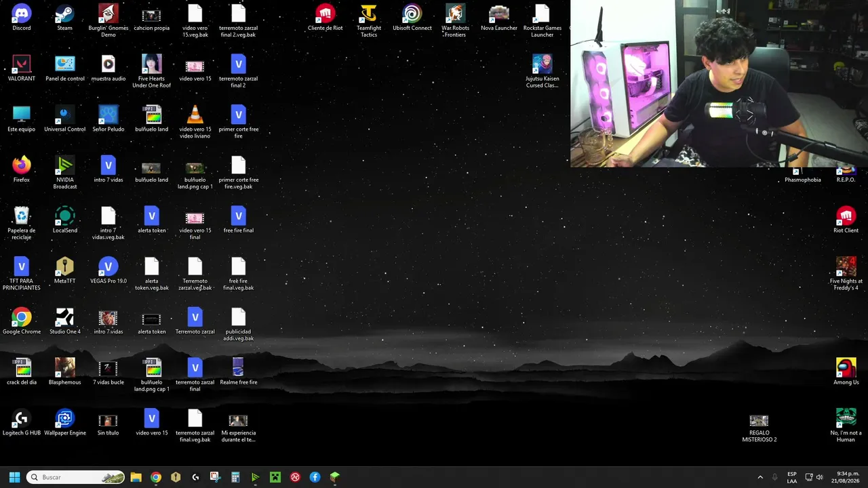The width and height of the screenshot is (868, 488).
Task: Launch Universal Control shortcut
Action: point(64,119)
